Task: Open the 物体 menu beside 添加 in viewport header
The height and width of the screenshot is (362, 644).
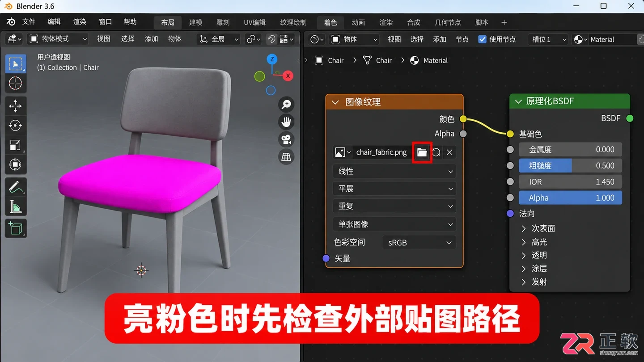Action: pos(175,39)
